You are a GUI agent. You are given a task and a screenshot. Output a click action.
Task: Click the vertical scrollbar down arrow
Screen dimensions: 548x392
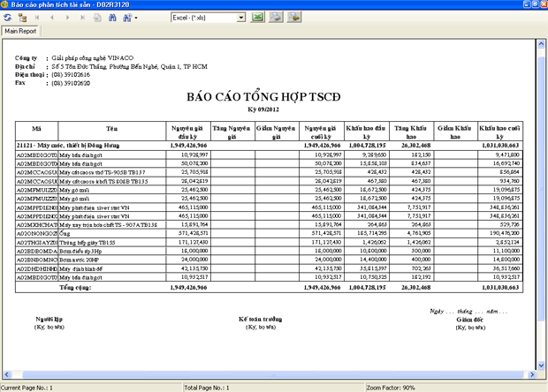(x=541, y=366)
